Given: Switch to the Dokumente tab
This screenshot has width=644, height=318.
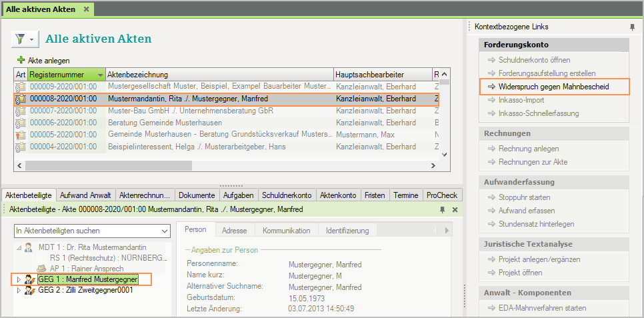Looking at the screenshot, I should 197,195.
